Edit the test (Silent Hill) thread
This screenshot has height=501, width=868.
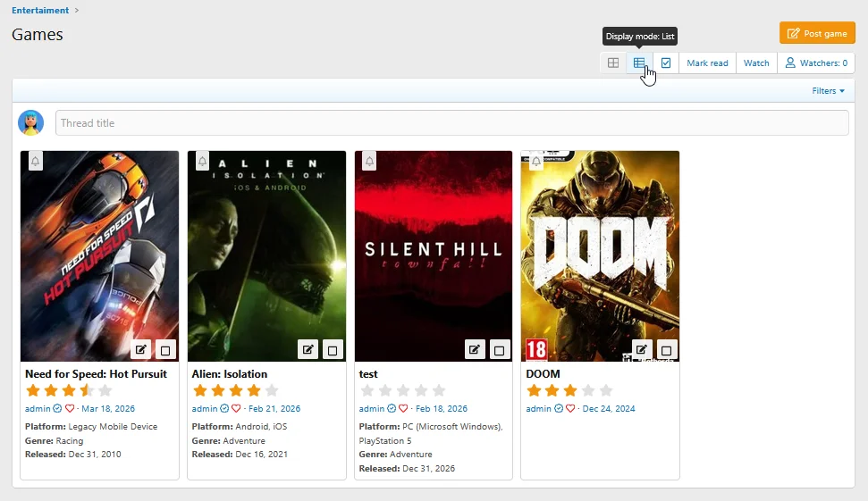pos(475,349)
